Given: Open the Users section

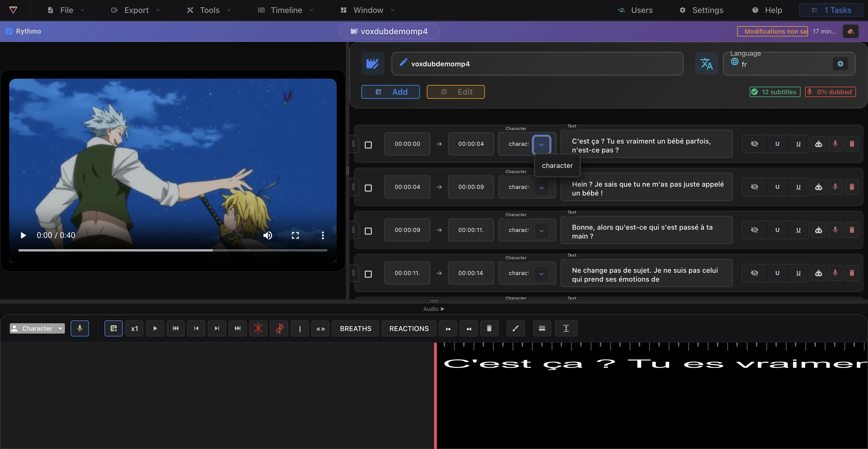Looking at the screenshot, I should pos(635,10).
